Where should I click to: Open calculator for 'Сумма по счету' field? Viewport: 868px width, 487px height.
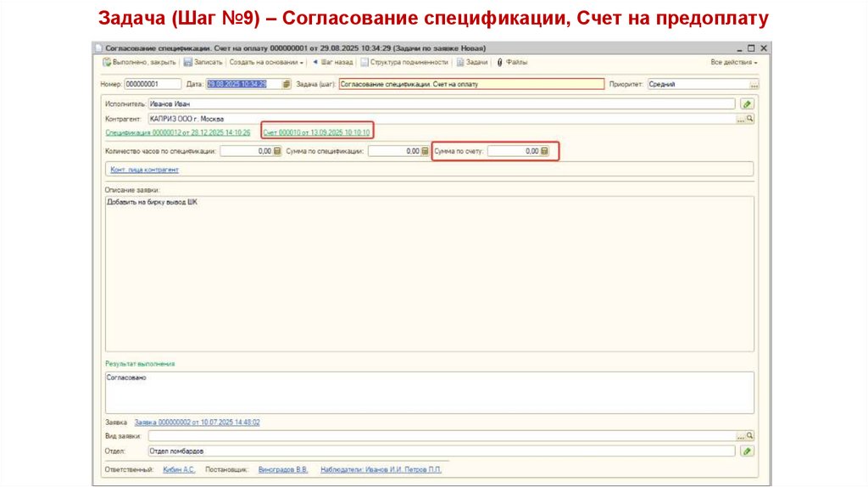(x=544, y=151)
